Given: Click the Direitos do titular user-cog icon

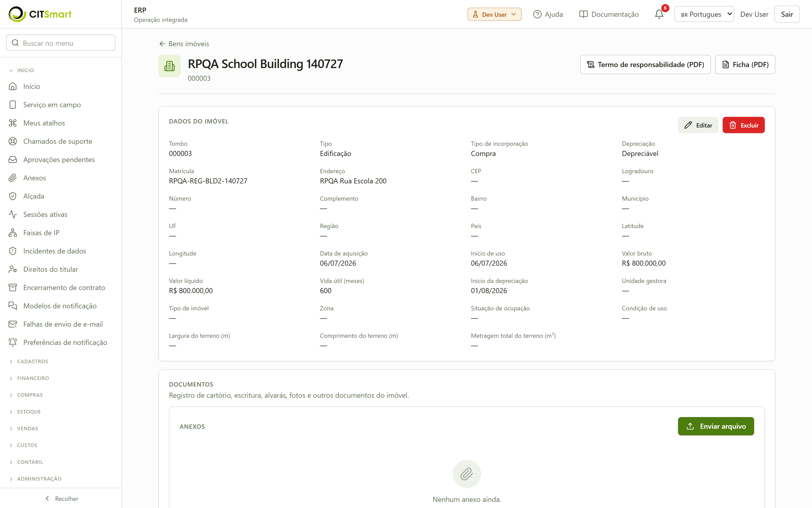Looking at the screenshot, I should coord(13,269).
